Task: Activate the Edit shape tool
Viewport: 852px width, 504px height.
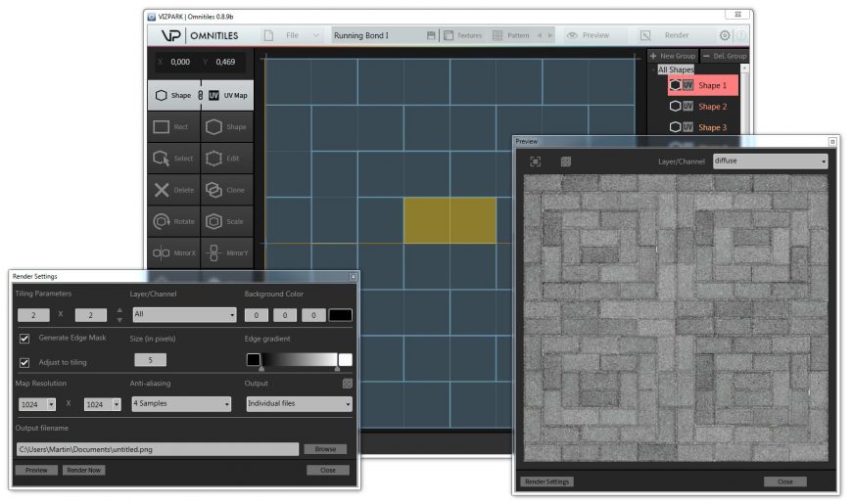Action: [x=226, y=159]
